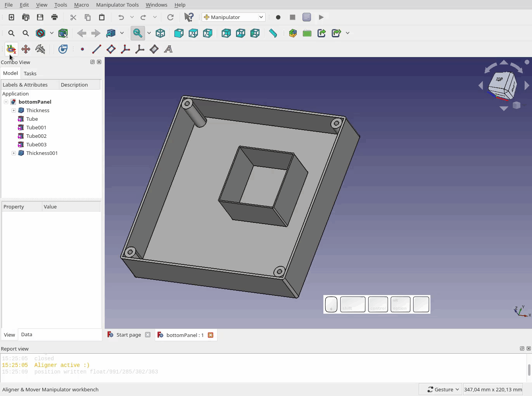The image size is (532, 396).
Task: Add a line with the red line tool
Action: point(97,49)
